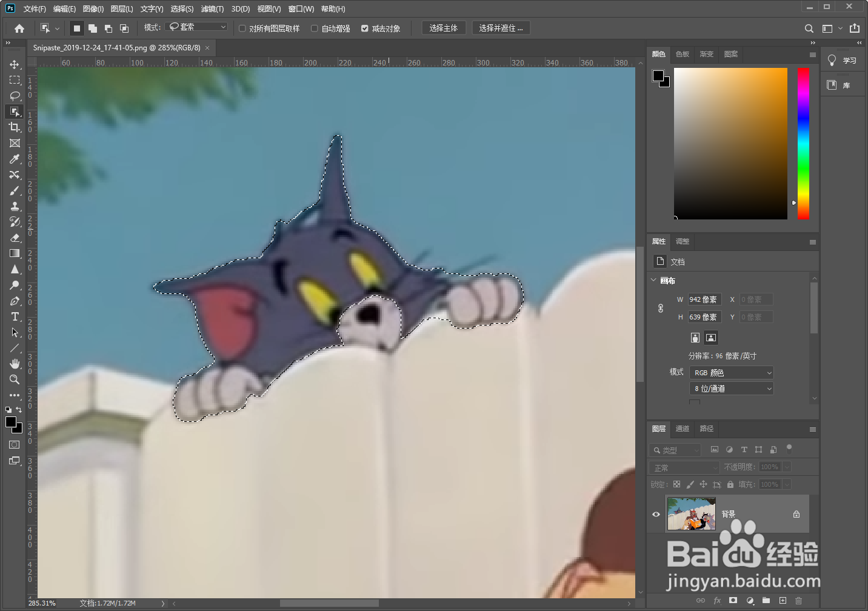
Task: Open the RGB 颜色 mode dropdown
Action: [x=732, y=373]
